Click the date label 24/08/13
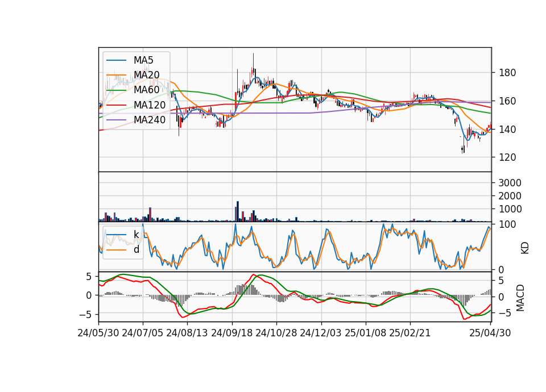The height and width of the screenshot is (392, 546). click(187, 333)
